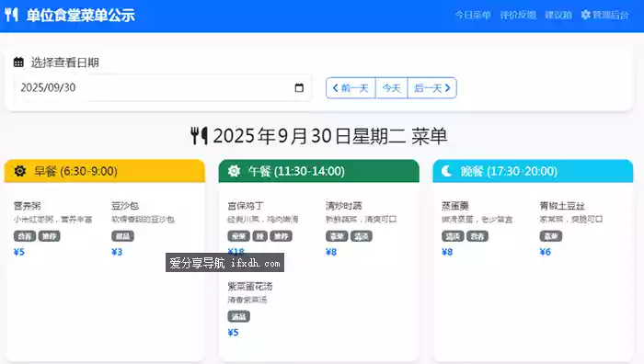Click the 素菜 tag under 青椒土豆丝
Viewport: 644px width, 364px height.
551,236
